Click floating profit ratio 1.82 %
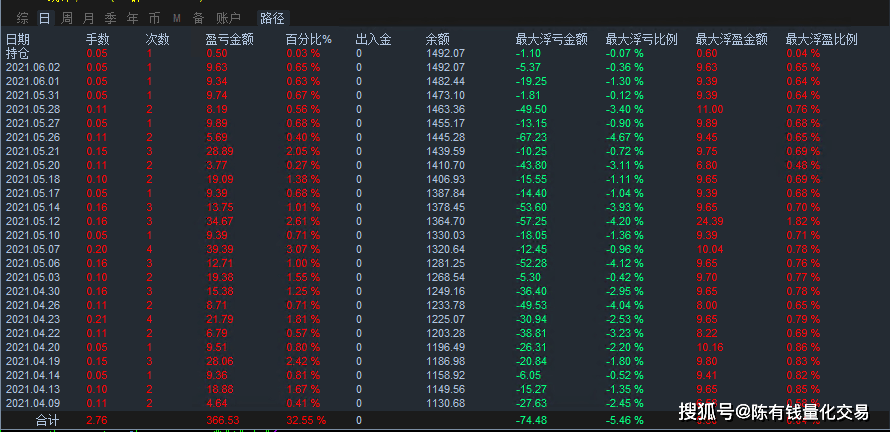This screenshot has height=432, width=890. (x=803, y=221)
